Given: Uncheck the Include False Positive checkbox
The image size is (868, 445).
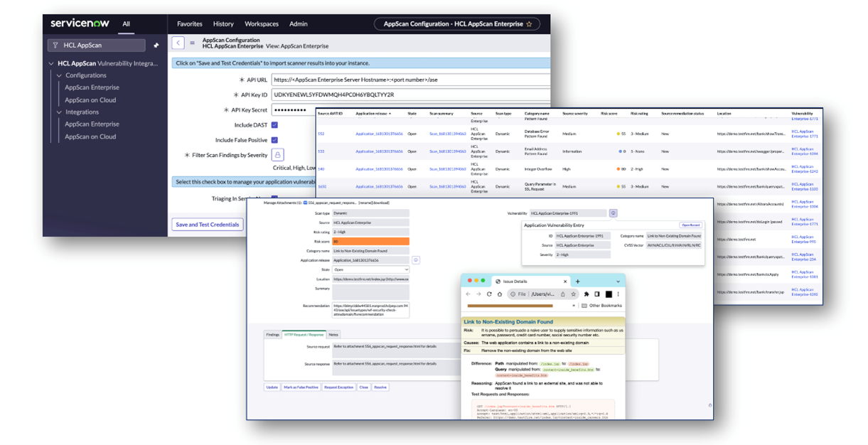Looking at the screenshot, I should [274, 140].
